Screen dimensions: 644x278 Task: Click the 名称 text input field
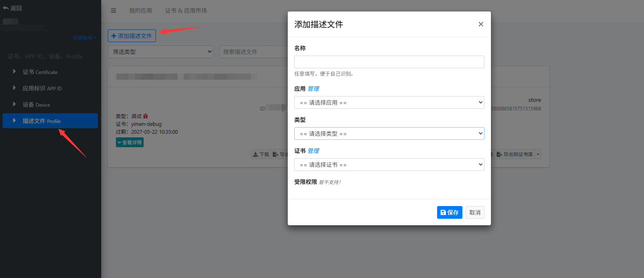click(x=389, y=62)
